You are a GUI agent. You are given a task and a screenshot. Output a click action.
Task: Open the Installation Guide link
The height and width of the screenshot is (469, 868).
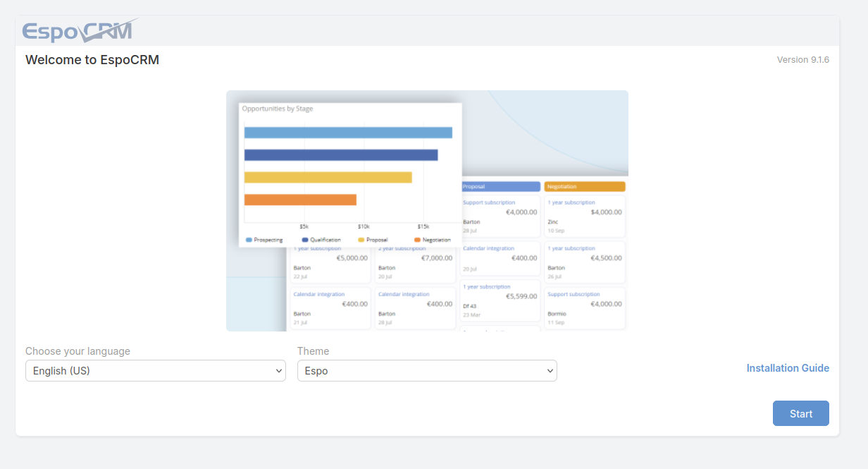(x=788, y=368)
